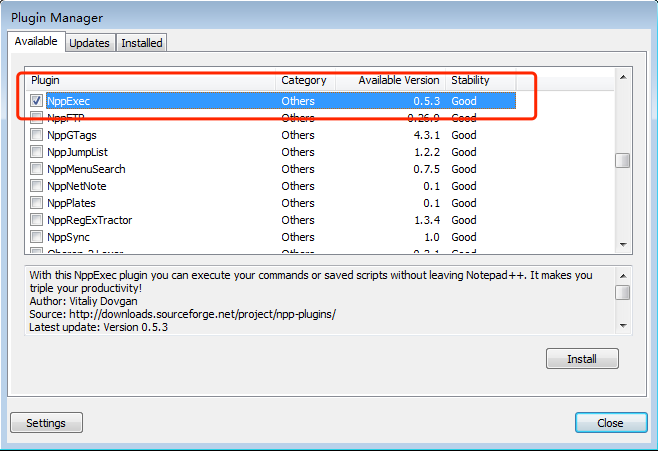Screen dimensions: 658x452
Task: Sort by the Stability column header
Action: click(480, 80)
